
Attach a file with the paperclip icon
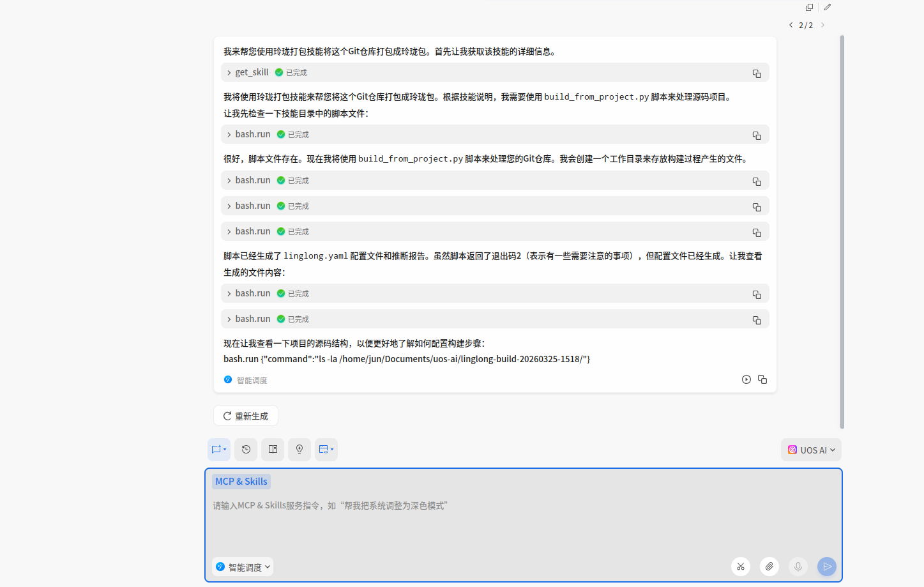point(769,567)
